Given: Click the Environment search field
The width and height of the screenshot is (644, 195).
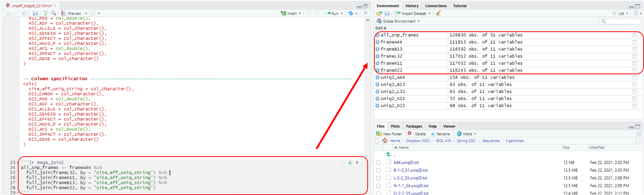Looking at the screenshot, I should [x=620, y=21].
